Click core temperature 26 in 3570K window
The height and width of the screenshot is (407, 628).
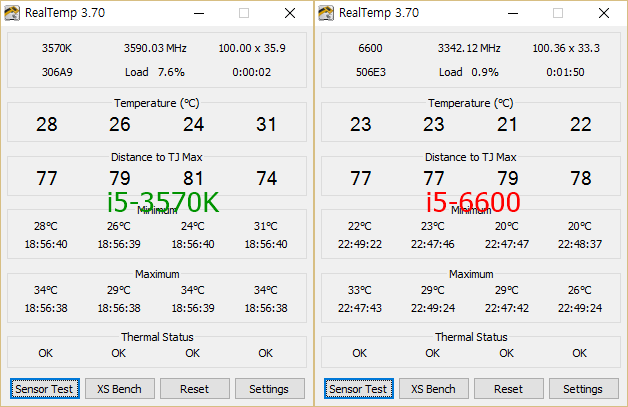[x=120, y=124]
